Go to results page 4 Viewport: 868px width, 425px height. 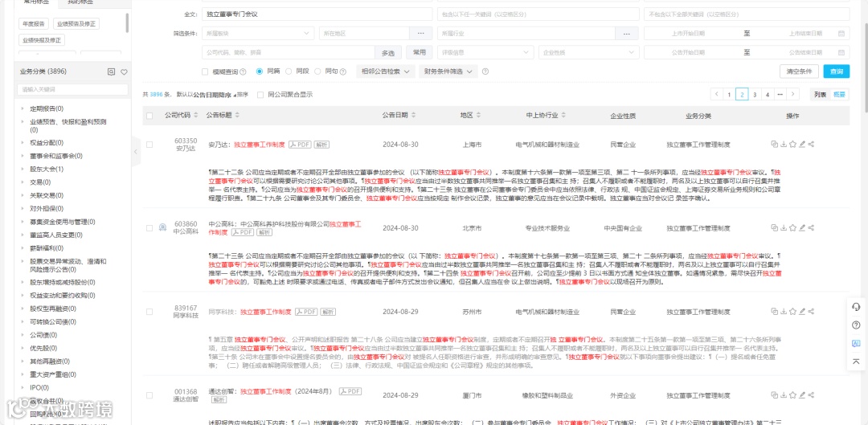pyautogui.click(x=768, y=95)
